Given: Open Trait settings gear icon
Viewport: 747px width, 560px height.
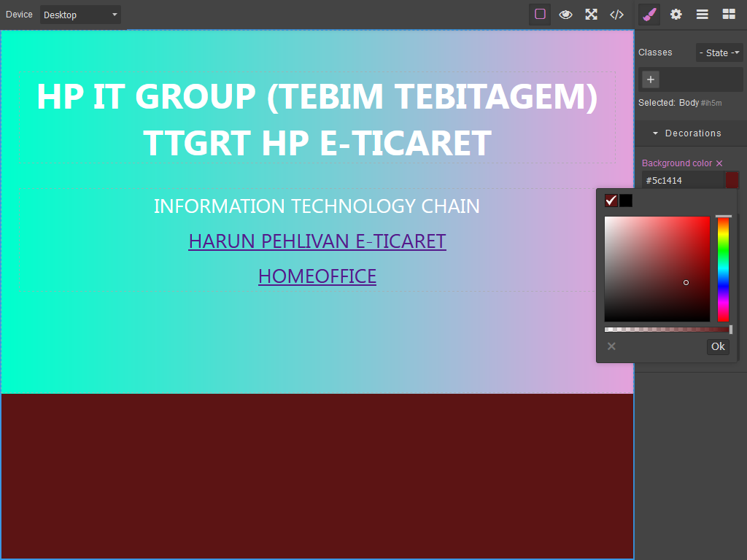Looking at the screenshot, I should pyautogui.click(x=676, y=15).
